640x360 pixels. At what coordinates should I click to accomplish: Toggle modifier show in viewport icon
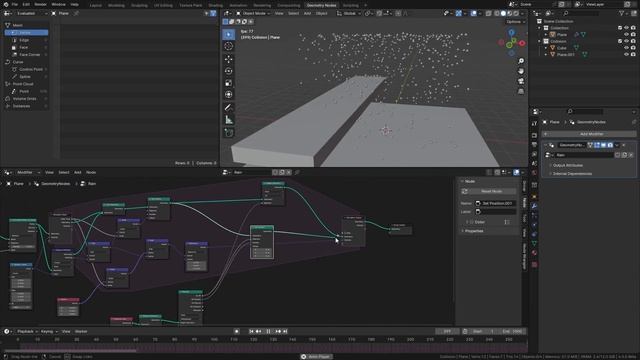[x=603, y=145]
